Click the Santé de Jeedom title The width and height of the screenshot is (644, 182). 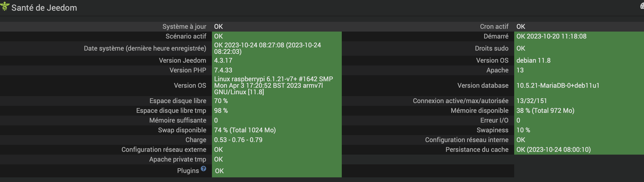point(44,8)
